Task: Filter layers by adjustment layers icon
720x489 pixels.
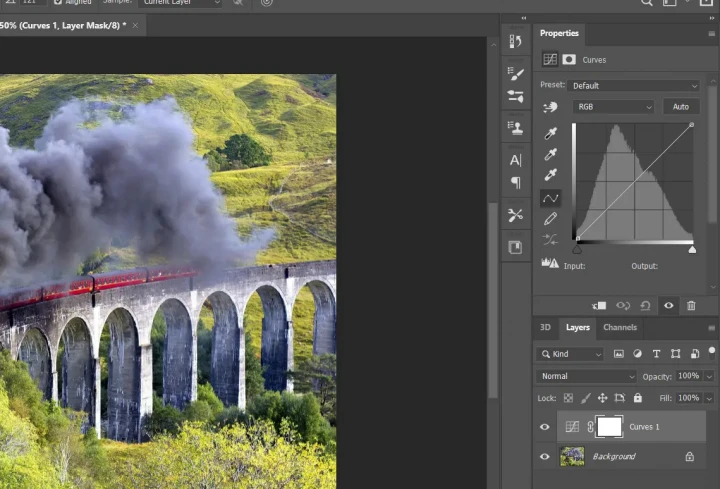Action: pos(637,354)
